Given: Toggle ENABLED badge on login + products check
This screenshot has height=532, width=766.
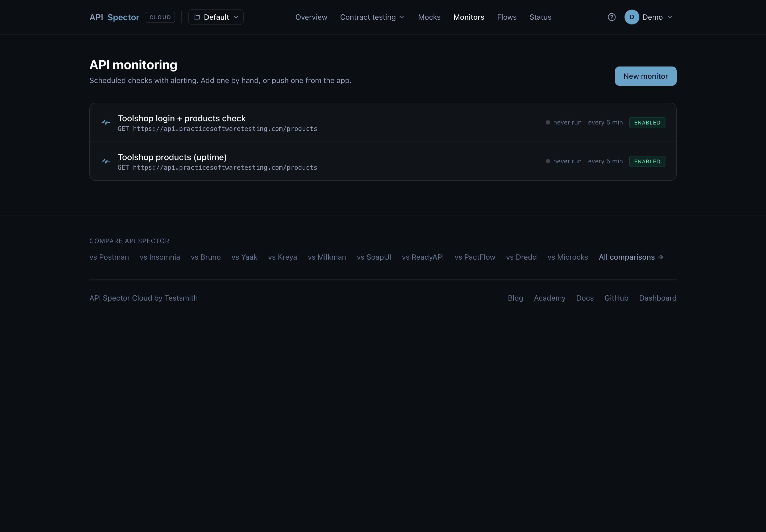Looking at the screenshot, I should [x=647, y=123].
